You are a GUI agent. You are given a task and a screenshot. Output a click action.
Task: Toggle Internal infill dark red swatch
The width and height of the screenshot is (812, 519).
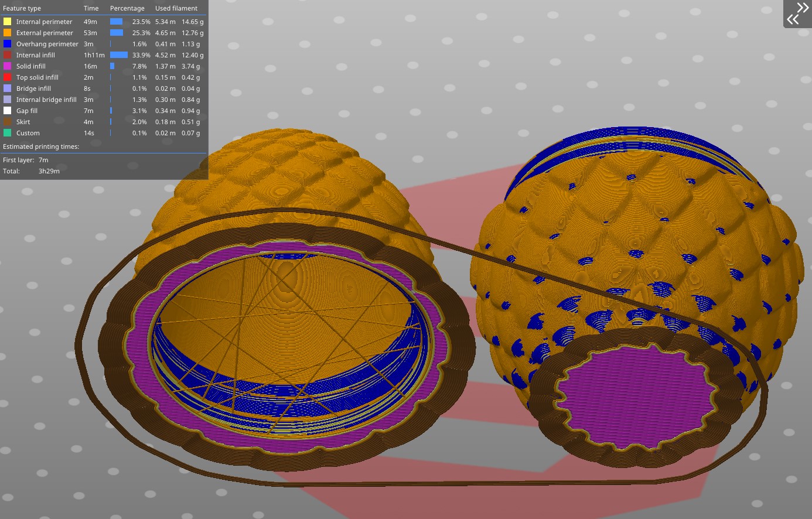click(7, 55)
